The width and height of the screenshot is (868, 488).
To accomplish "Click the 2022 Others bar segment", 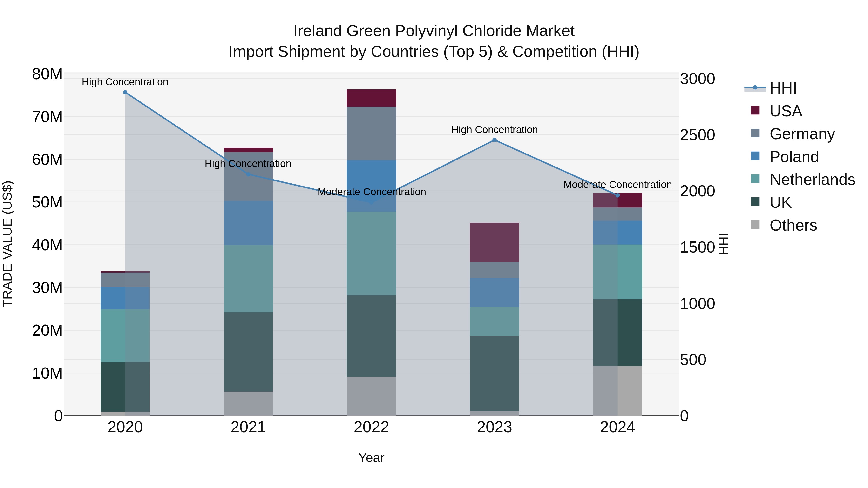I will [x=371, y=396].
